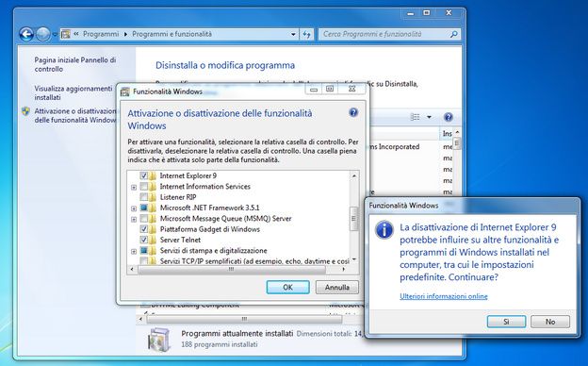588x366 pixels.
Task: Click the installed programs icon at bottom
Action: [x=159, y=340]
